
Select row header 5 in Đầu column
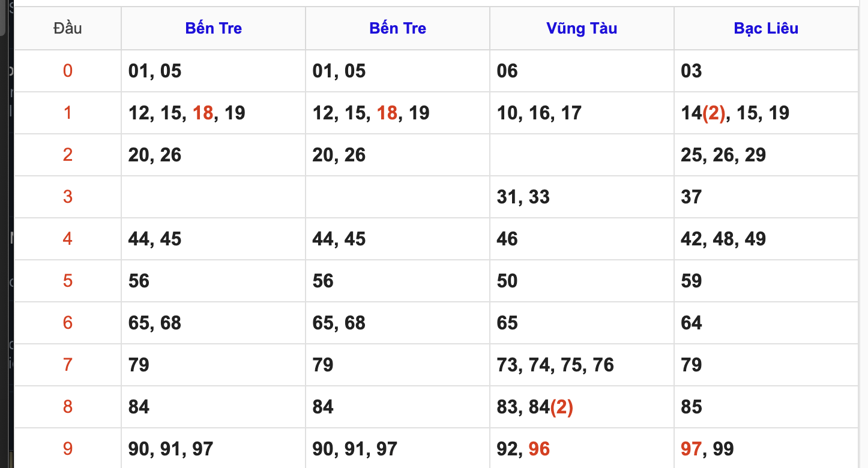pyautogui.click(x=67, y=281)
